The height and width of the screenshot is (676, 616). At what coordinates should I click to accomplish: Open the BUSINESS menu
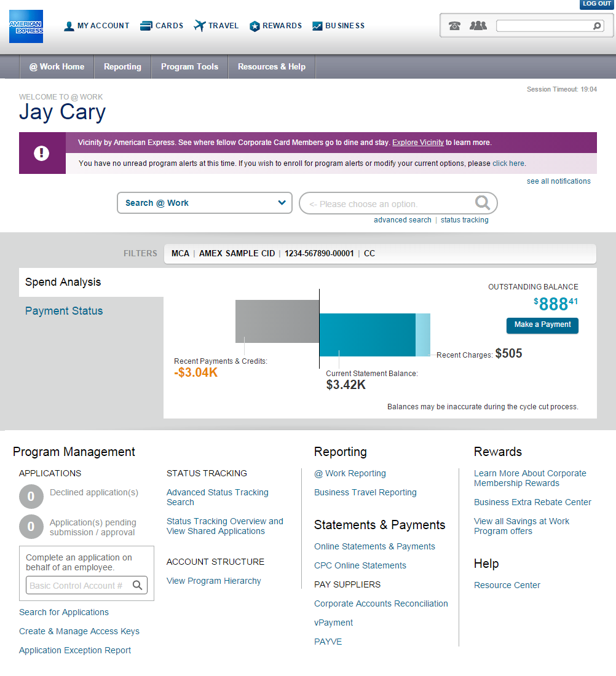tap(339, 26)
